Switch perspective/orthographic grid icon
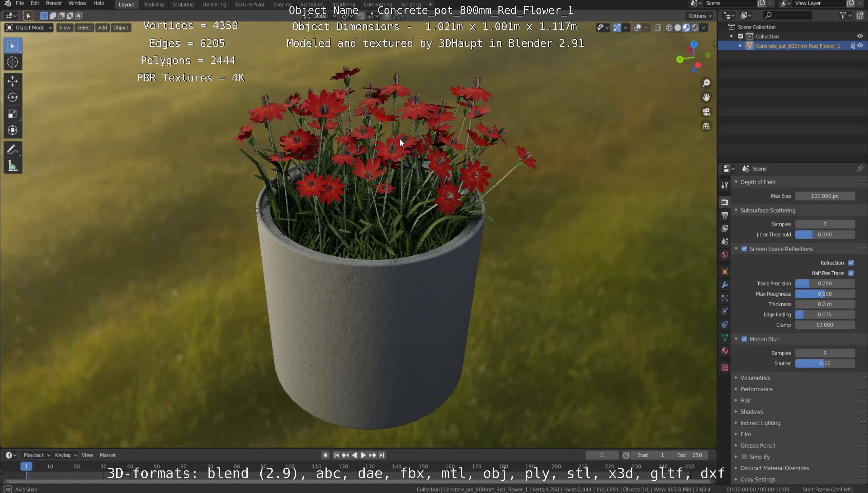 coord(706,126)
